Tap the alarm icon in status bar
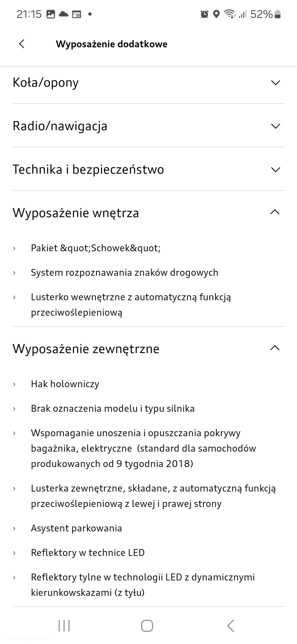The width and height of the screenshot is (297, 644). (x=204, y=14)
